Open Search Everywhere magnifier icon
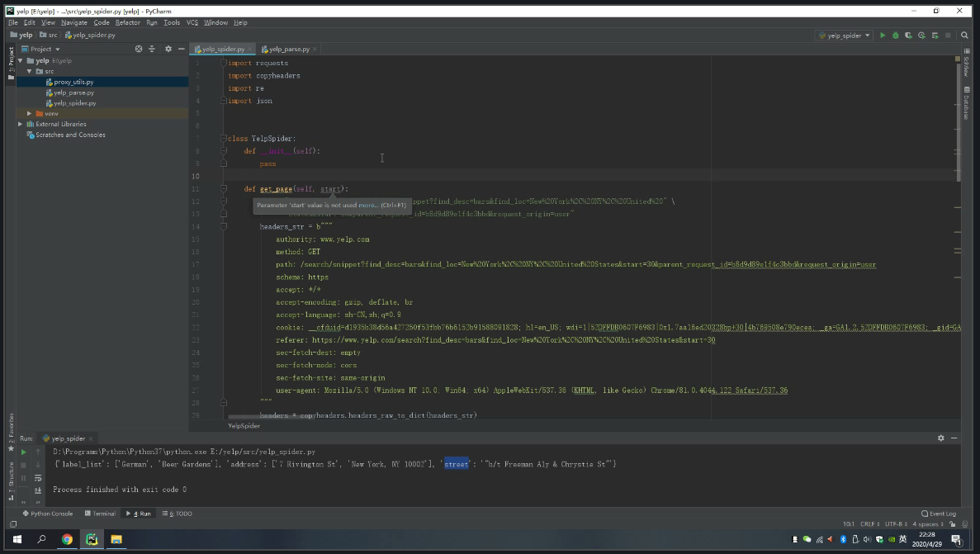 (x=963, y=36)
